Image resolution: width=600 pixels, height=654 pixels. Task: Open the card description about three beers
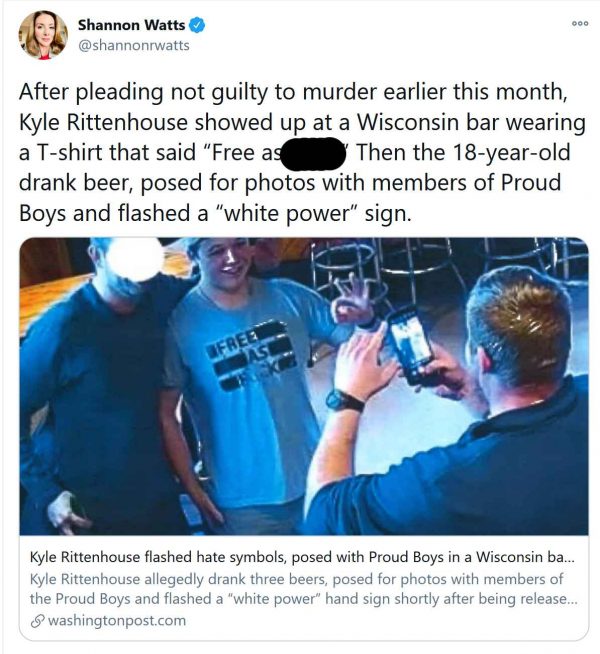coord(304,589)
